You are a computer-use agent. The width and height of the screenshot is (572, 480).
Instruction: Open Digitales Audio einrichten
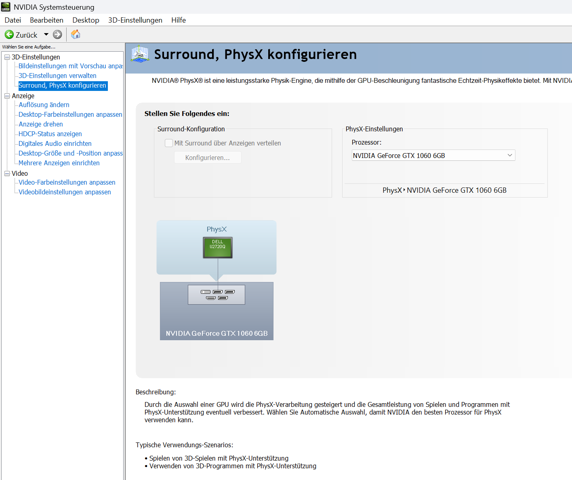pos(55,143)
